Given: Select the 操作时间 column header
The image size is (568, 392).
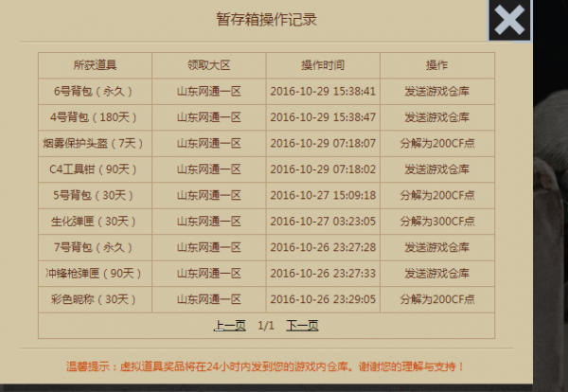Looking at the screenshot, I should [323, 65].
